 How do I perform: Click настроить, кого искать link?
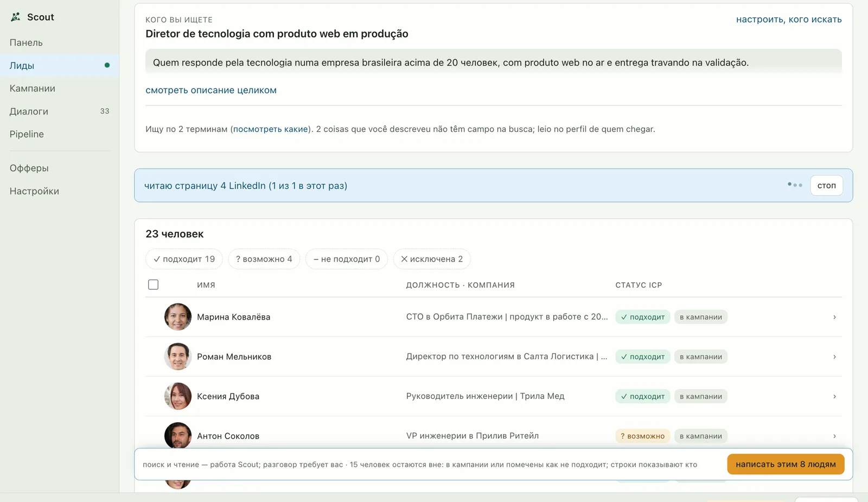click(789, 20)
